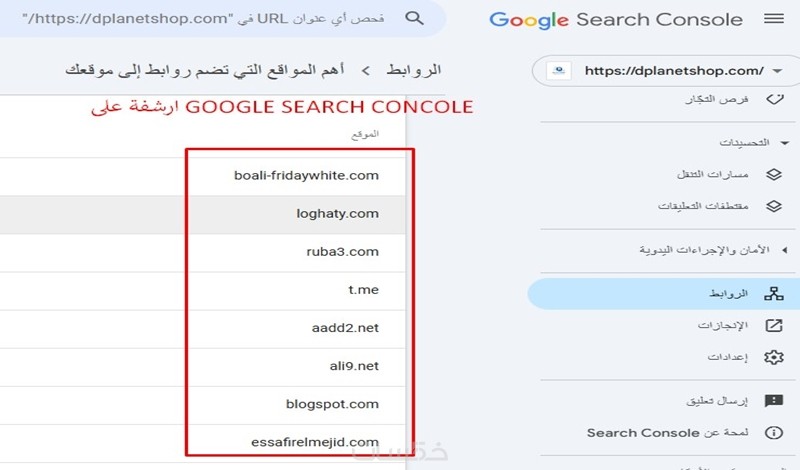This screenshot has height=470, width=800.
Task: Click the search magnifier icon
Action: click(414, 19)
